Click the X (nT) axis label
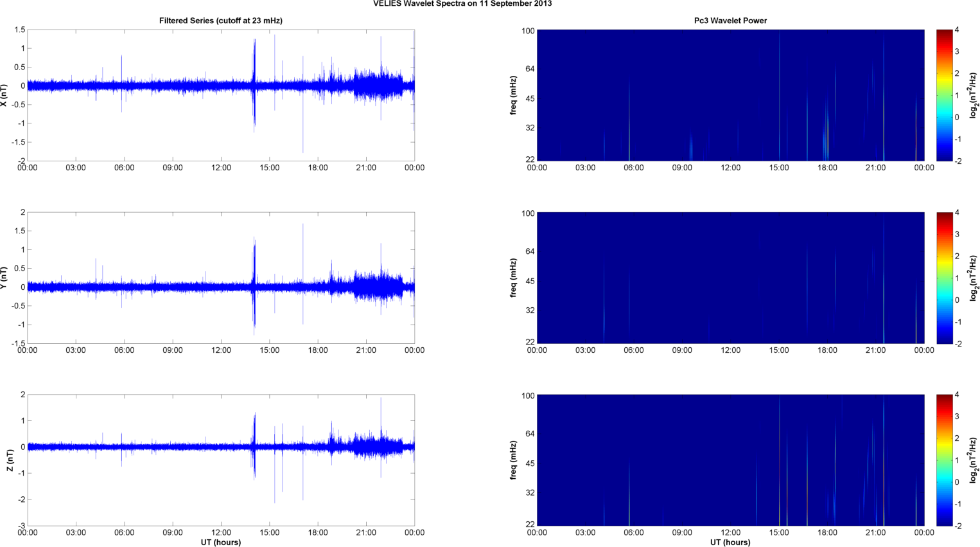The image size is (980, 547). tap(4, 95)
